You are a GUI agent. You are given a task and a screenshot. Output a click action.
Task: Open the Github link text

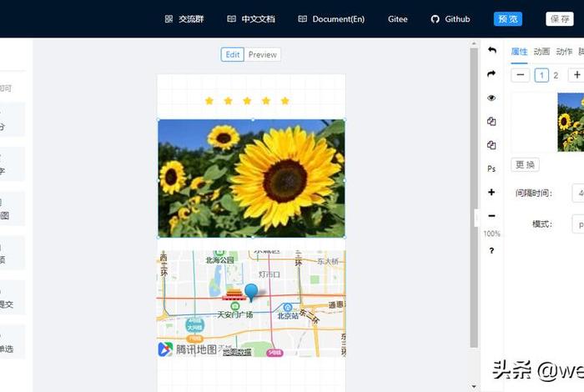click(x=457, y=19)
